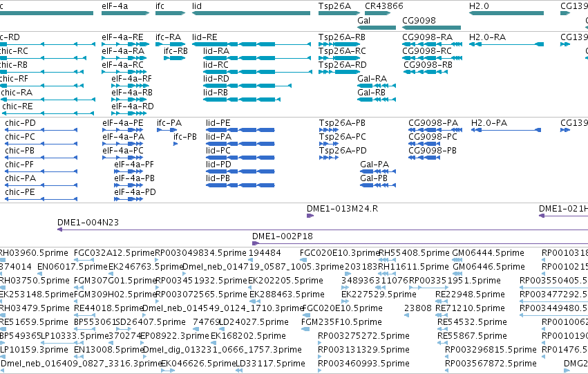The height and width of the screenshot is (374, 588).
Task: Select transcript CG9098-RC
Action: click(433, 58)
